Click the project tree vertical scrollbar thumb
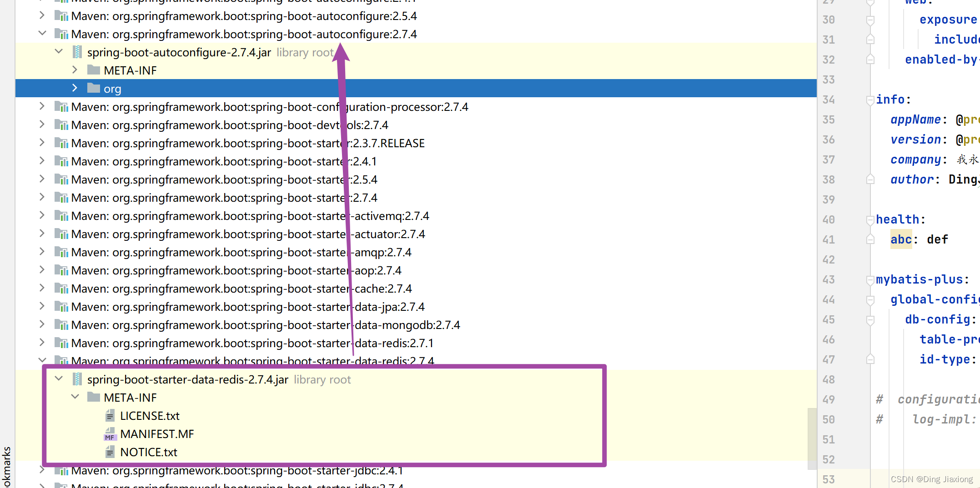Image resolution: width=980 pixels, height=488 pixels. tap(812, 438)
